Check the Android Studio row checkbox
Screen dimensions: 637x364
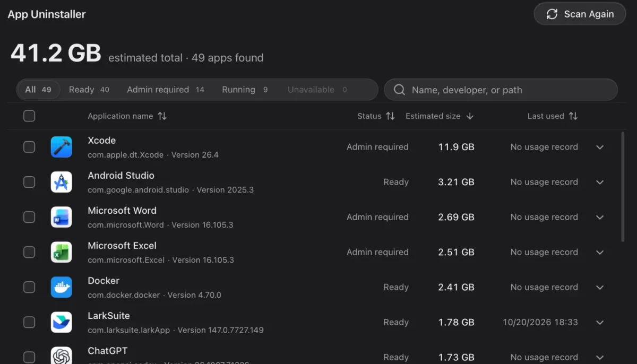point(29,182)
